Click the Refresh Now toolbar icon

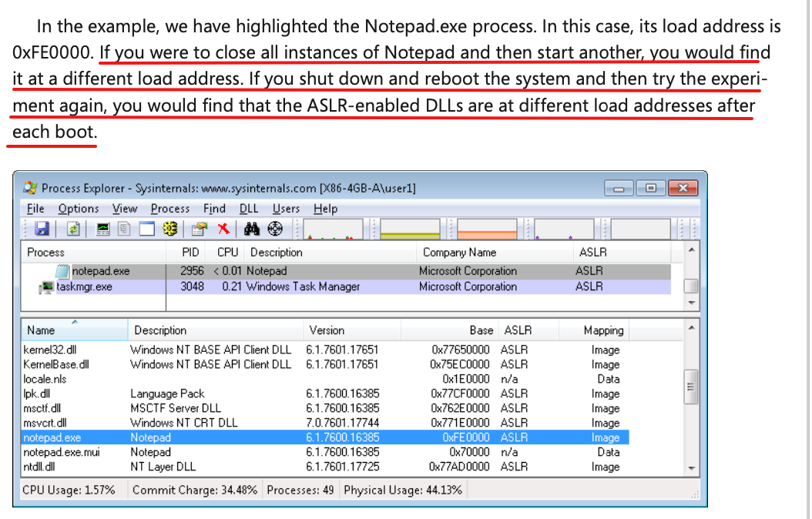(73, 229)
